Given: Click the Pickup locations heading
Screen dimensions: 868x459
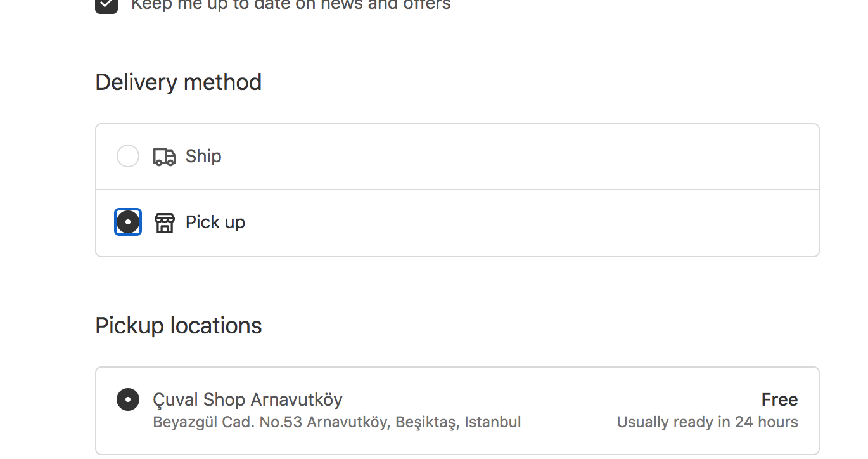Looking at the screenshot, I should [x=179, y=326].
